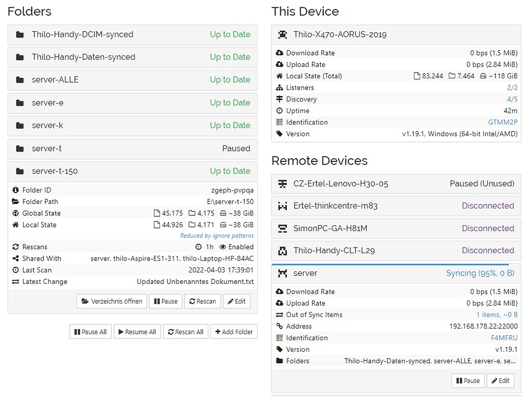Viewport: 532px width, 397px height.
Task: Resume all paused folders
Action: (x=137, y=332)
